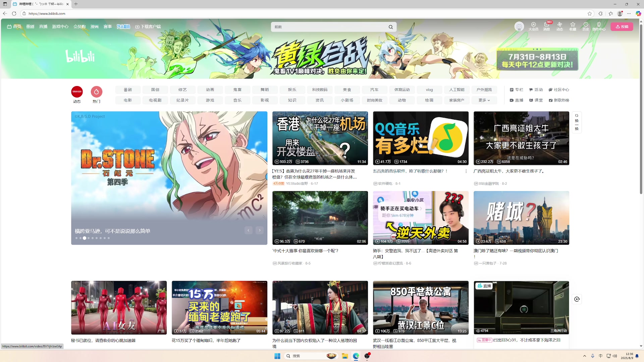The height and width of the screenshot is (362, 644).
Task: Click the 国创 category button
Action: [x=155, y=90]
